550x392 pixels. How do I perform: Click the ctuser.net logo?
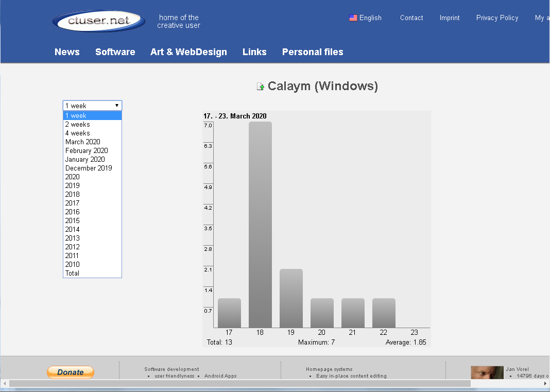pos(98,21)
